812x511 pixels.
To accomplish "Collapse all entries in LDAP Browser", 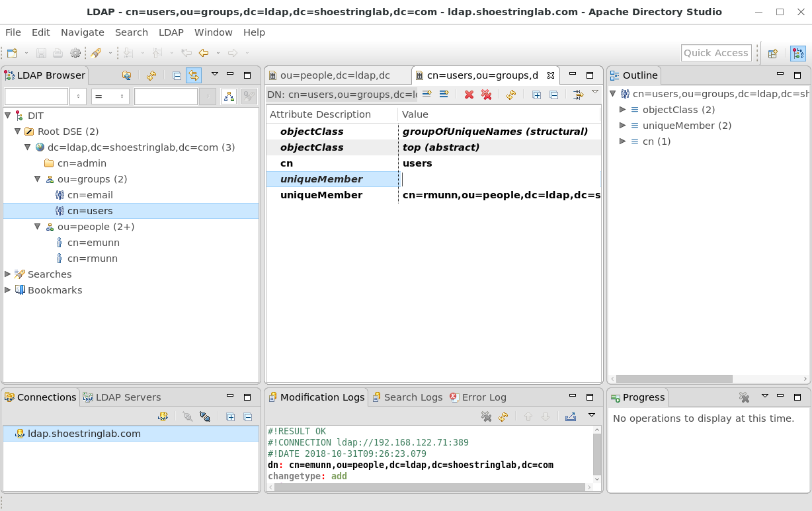I will pyautogui.click(x=177, y=75).
